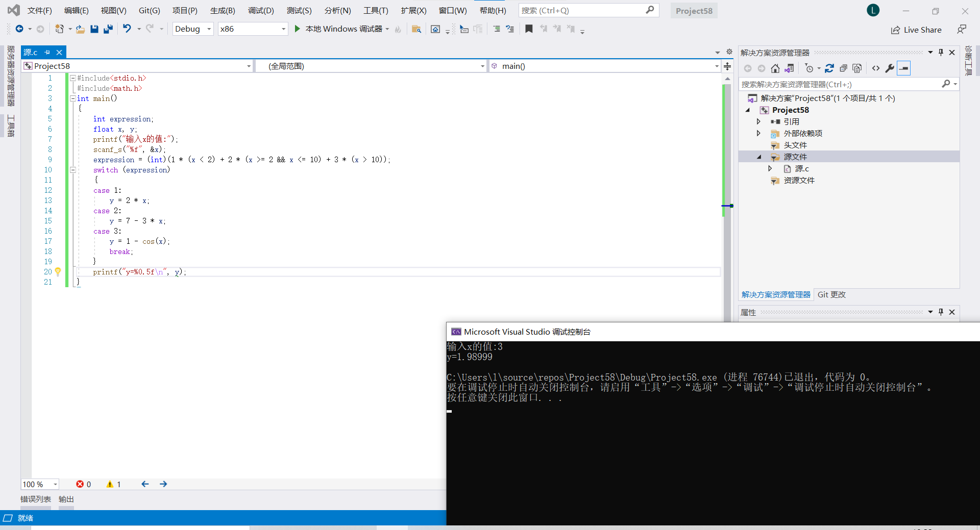This screenshot has height=530, width=980.
Task: Click the 服务器资源管理器 side tab
Action: click(x=11, y=76)
